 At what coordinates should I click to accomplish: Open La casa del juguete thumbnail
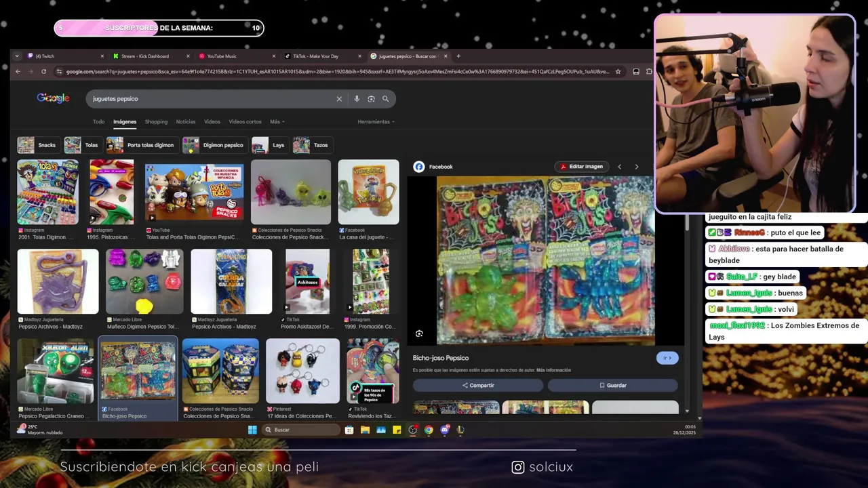click(x=368, y=192)
